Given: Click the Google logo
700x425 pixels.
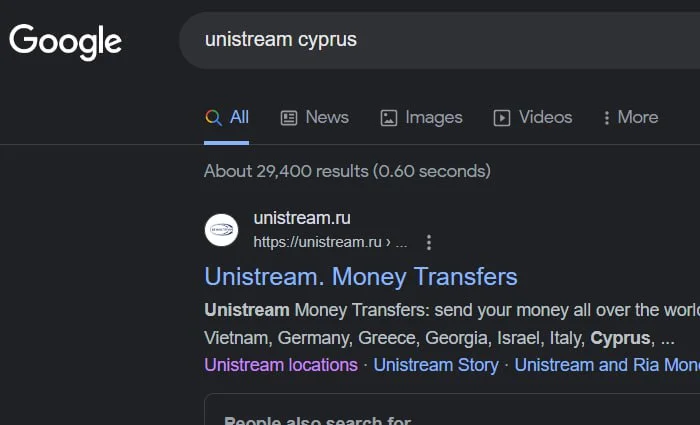Looking at the screenshot, I should pyautogui.click(x=65, y=41).
